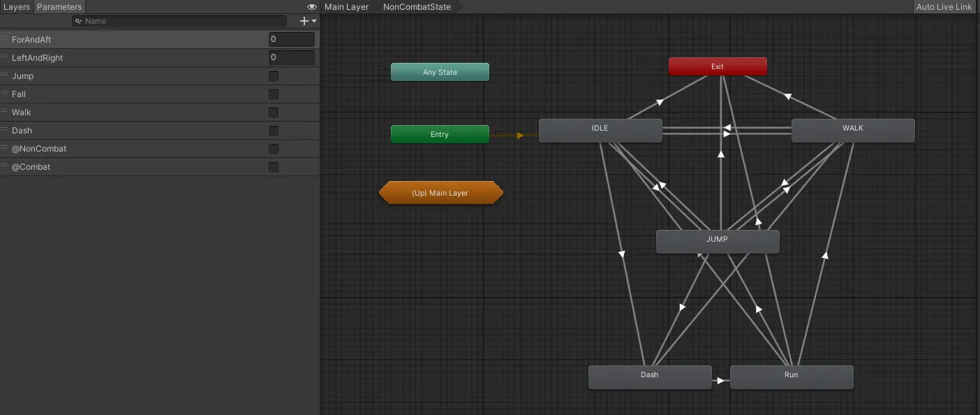Enable the Jump parameter checkbox
Viewport: 980px width, 415px height.
[274, 76]
